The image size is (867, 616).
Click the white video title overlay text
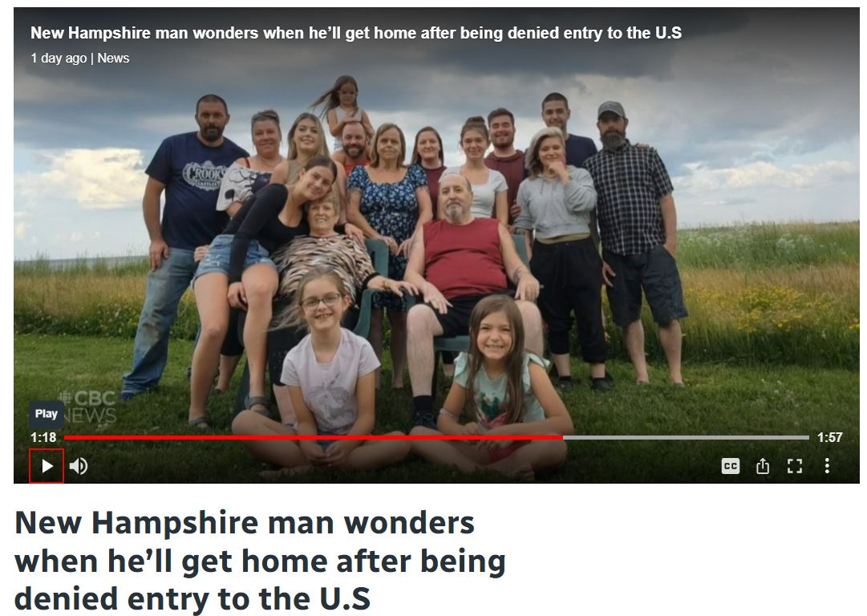tap(356, 33)
